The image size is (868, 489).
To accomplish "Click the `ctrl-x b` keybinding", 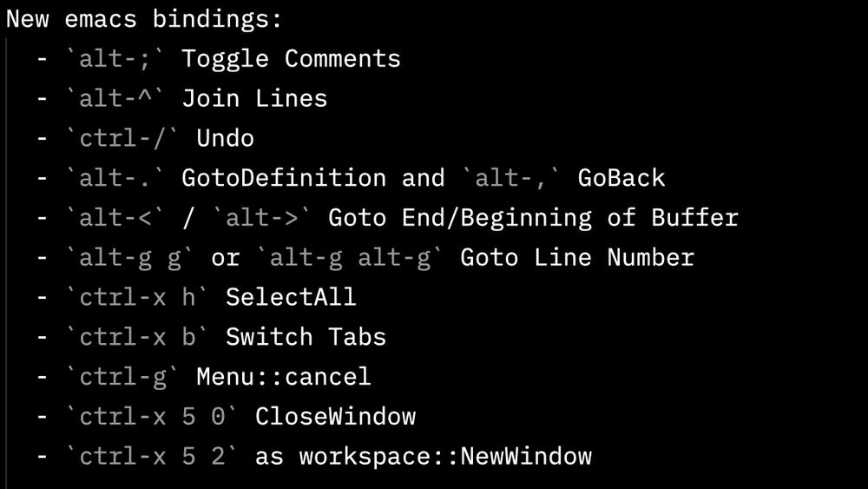I will (x=137, y=338).
